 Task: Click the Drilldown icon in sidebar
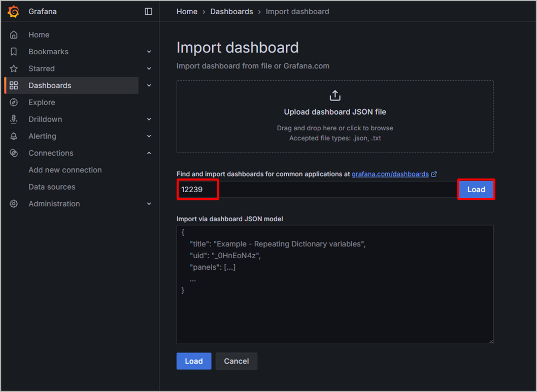click(x=14, y=119)
